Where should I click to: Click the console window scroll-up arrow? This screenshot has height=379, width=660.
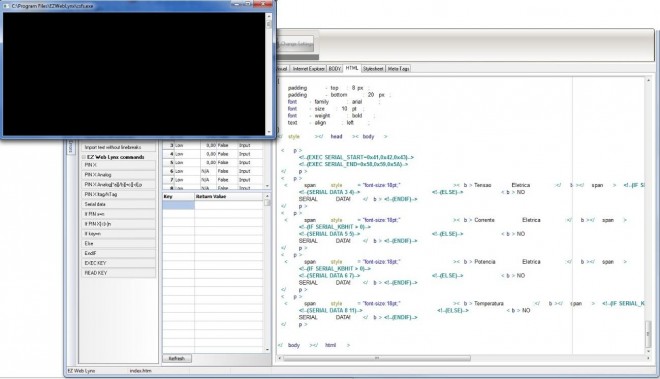point(269,16)
